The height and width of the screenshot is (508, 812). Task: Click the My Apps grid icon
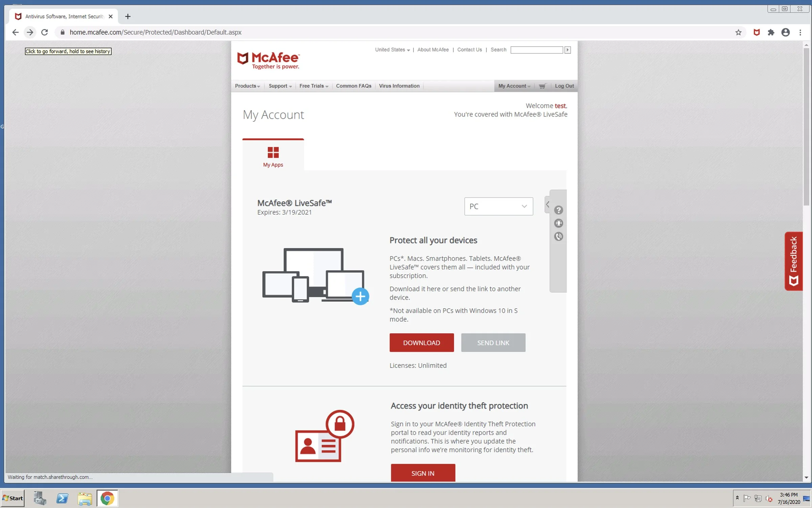click(273, 152)
